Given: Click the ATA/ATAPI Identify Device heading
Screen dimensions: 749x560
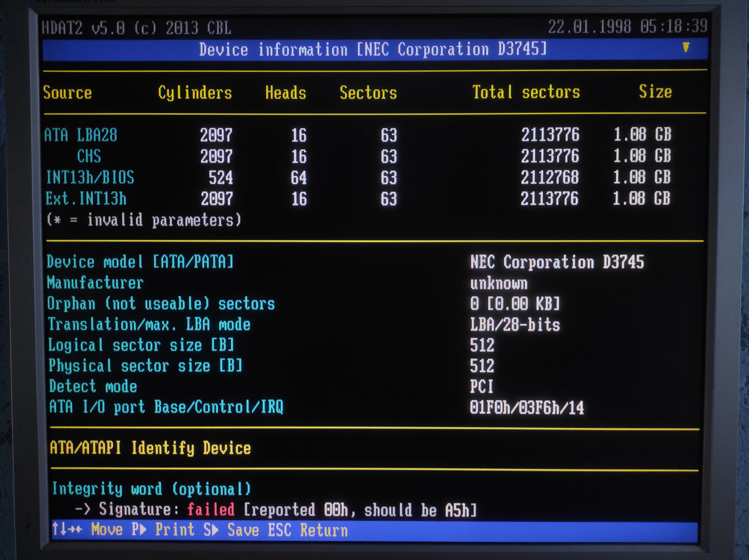Looking at the screenshot, I should [150, 448].
